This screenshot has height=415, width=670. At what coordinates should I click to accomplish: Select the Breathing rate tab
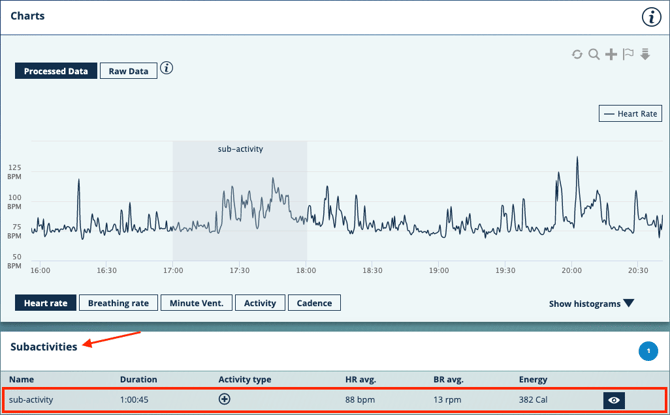(x=118, y=303)
